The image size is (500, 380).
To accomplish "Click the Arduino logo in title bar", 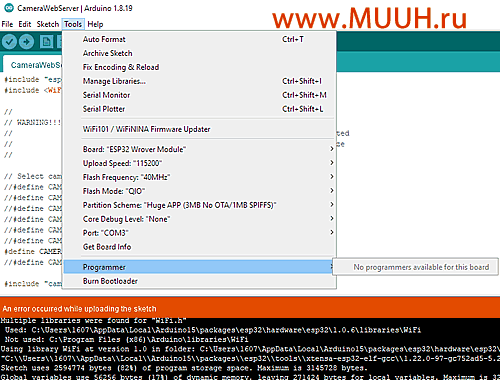I will [x=9, y=8].
